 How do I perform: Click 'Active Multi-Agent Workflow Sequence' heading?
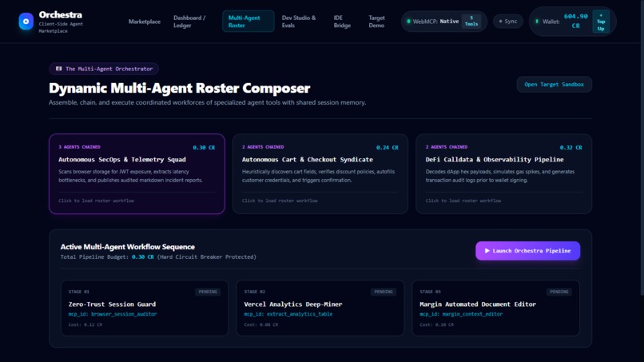(x=127, y=247)
